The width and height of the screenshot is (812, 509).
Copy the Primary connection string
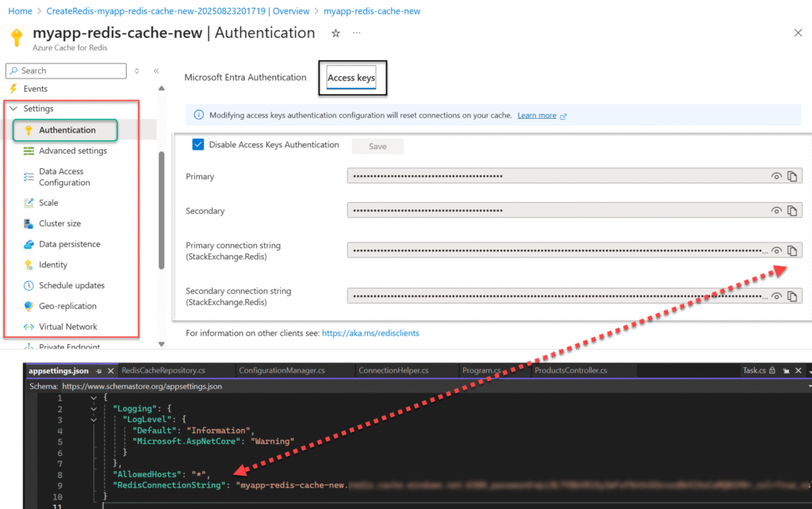792,251
